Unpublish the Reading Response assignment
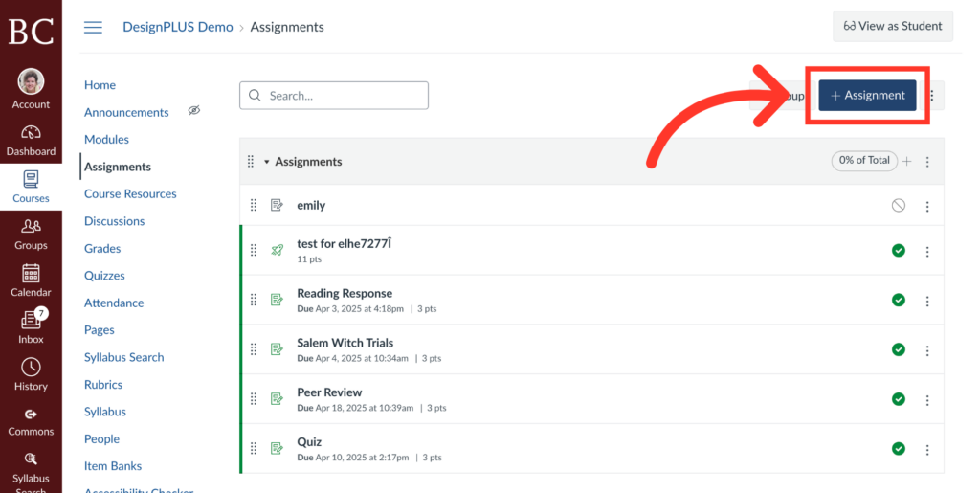 (x=898, y=300)
